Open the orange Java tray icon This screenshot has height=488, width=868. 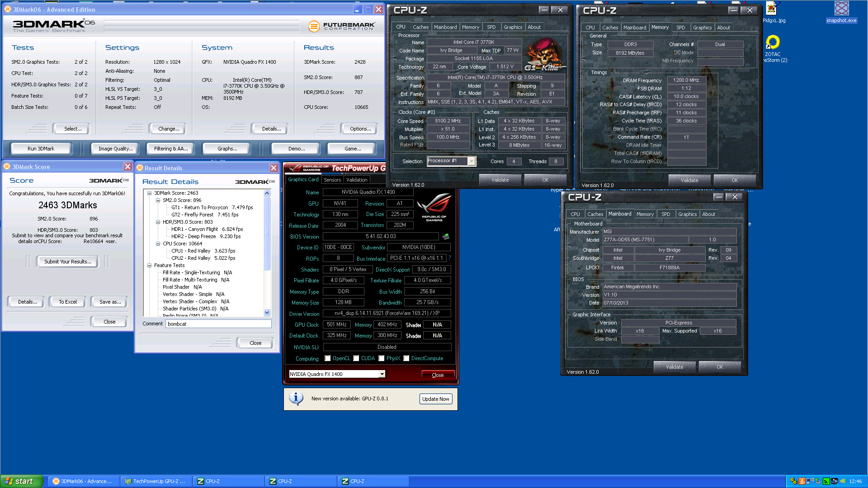point(802,481)
